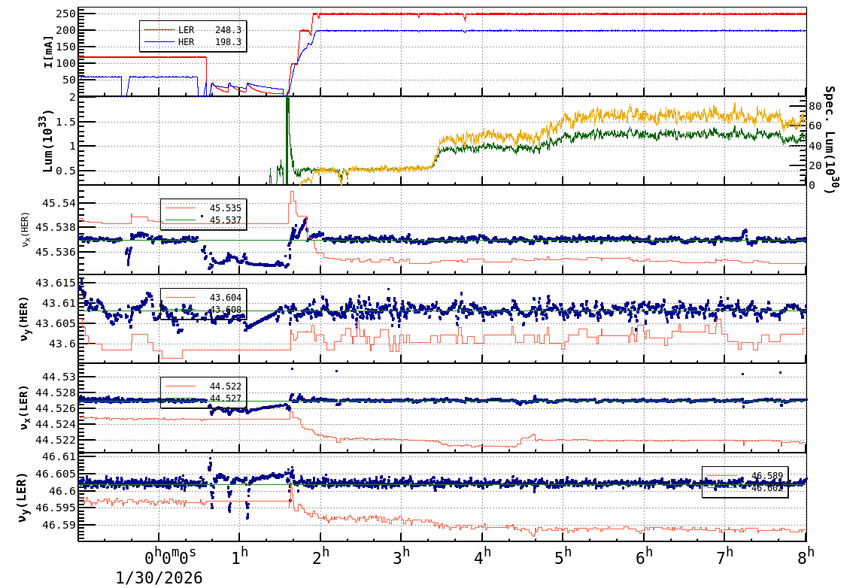Click the HER 198.3 legend entry
Viewport: 868px width, 588px height.
click(x=193, y=42)
